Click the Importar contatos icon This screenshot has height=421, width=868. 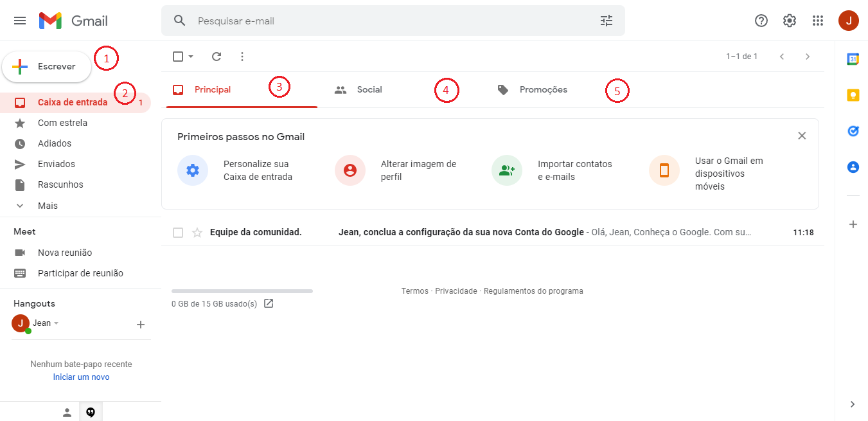pos(507,170)
